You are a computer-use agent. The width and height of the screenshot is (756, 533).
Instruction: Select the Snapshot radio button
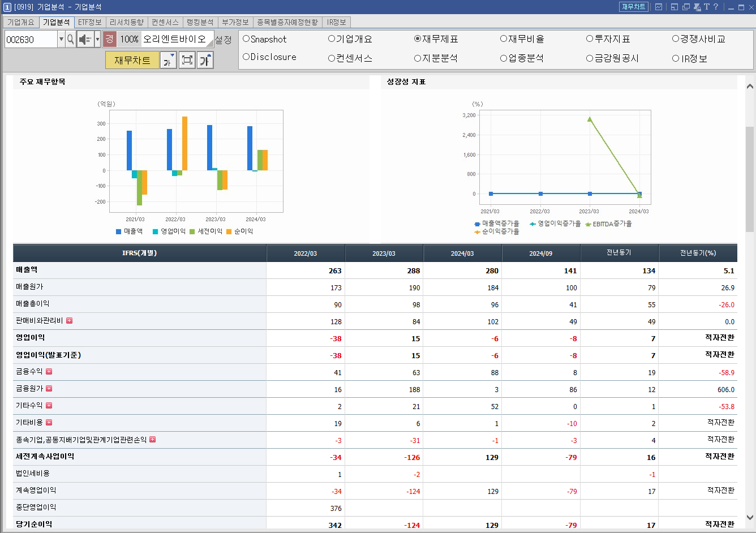pyautogui.click(x=246, y=39)
